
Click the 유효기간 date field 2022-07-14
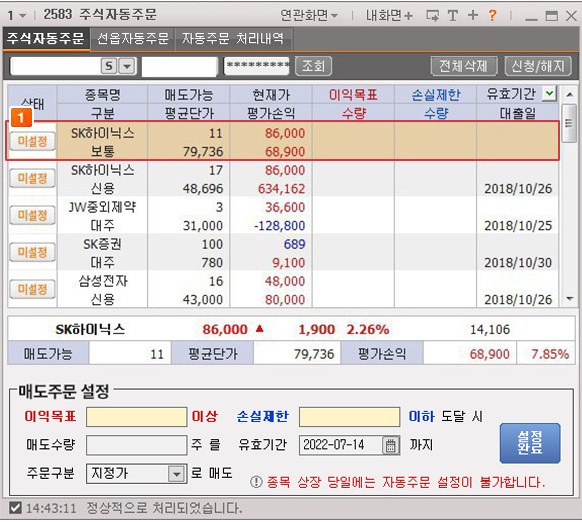(x=341, y=445)
